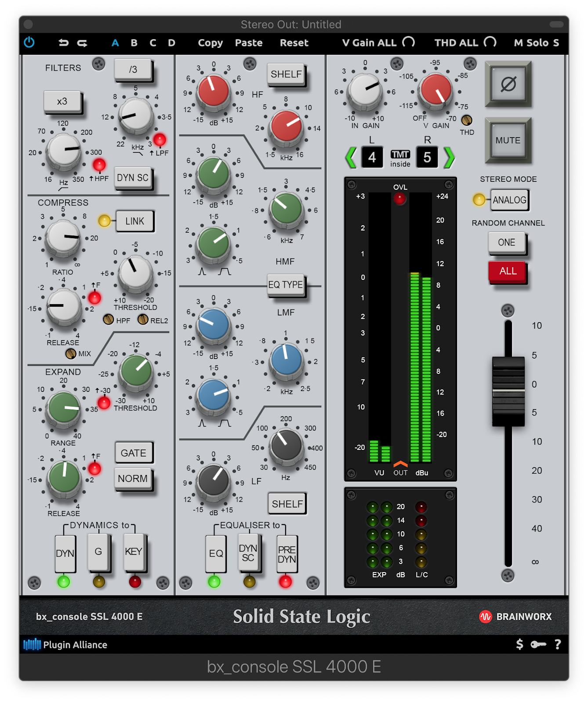Image resolution: width=588 pixels, height=703 pixels.
Task: Toggle the LF SHELF button
Action: 287,504
